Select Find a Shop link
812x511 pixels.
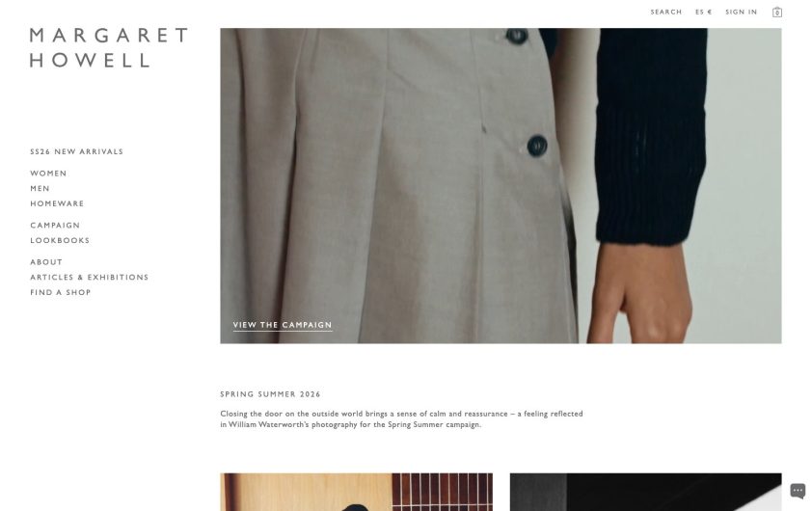click(x=61, y=292)
